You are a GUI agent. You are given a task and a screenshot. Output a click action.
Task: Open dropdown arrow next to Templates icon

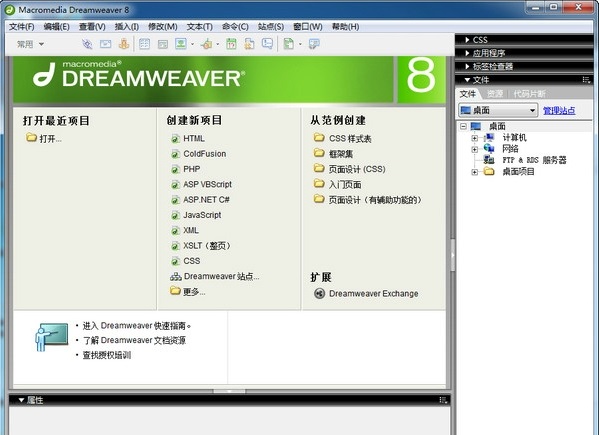[300, 44]
